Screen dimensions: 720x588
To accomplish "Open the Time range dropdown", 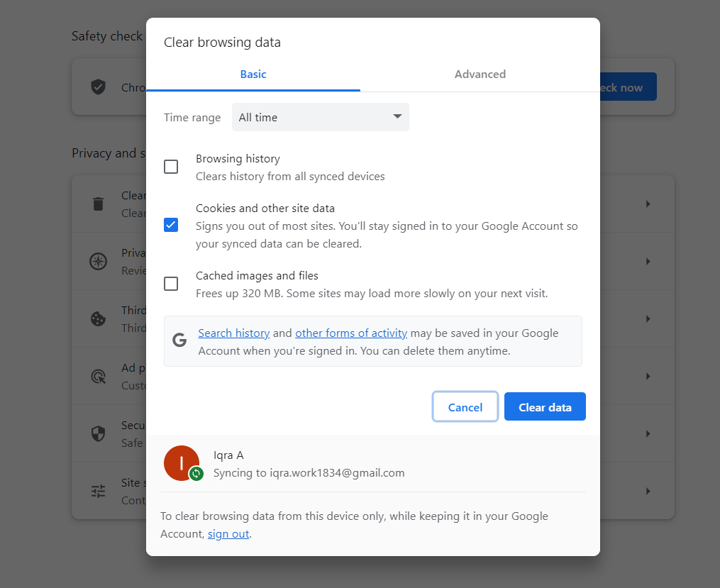I will click(321, 117).
